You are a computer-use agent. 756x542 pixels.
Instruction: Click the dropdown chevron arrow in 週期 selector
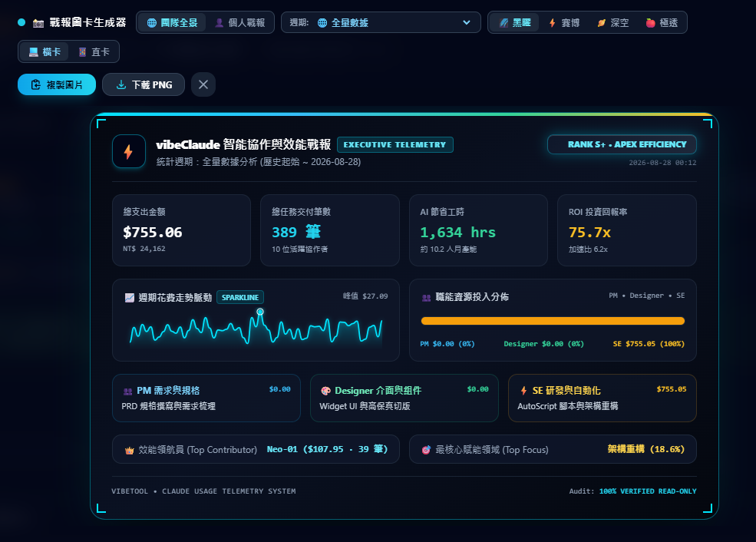click(466, 23)
